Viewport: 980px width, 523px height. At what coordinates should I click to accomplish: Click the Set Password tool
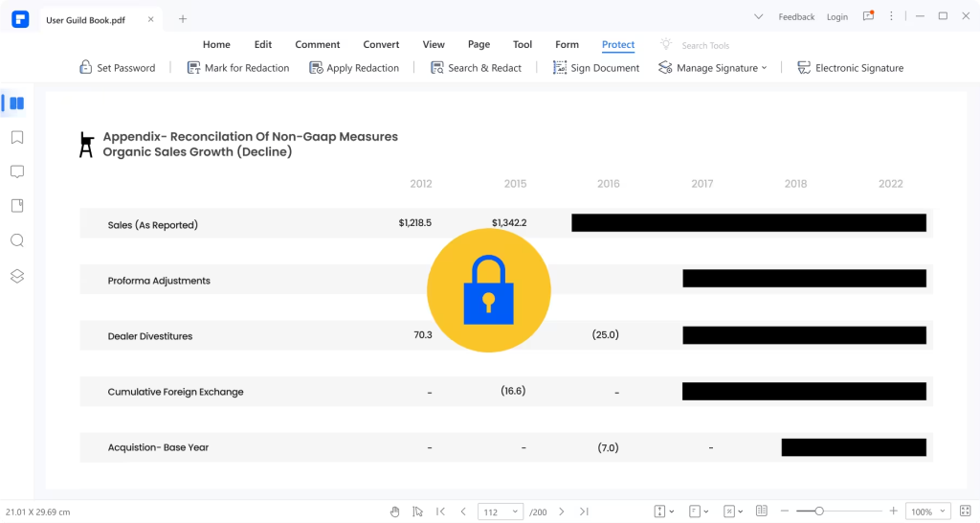117,68
